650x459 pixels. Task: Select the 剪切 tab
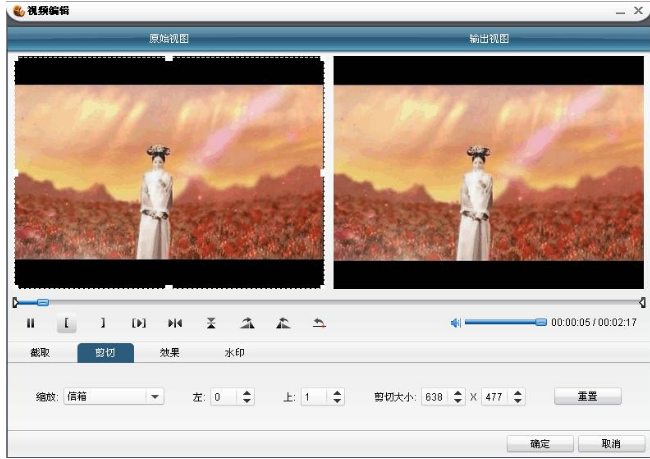pos(105,352)
